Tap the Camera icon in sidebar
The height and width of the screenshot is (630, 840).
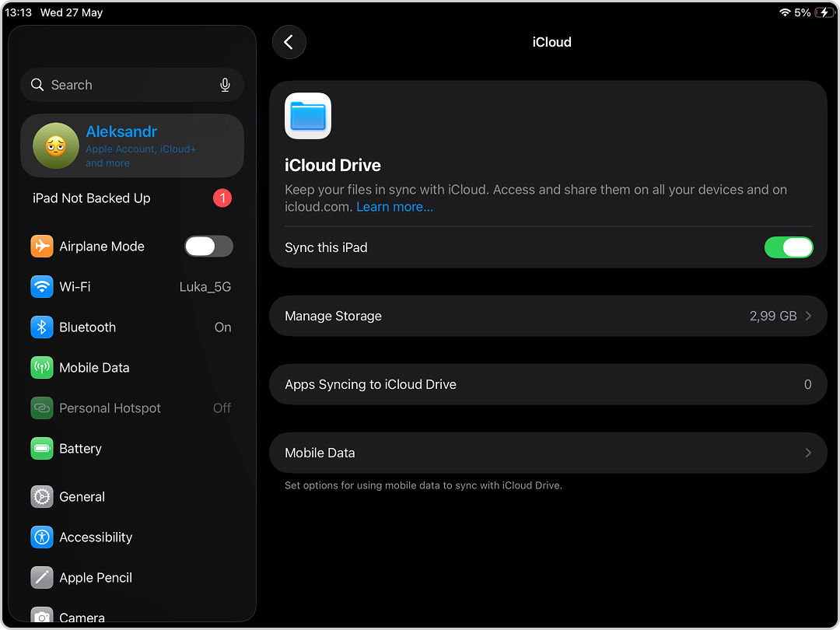42,616
